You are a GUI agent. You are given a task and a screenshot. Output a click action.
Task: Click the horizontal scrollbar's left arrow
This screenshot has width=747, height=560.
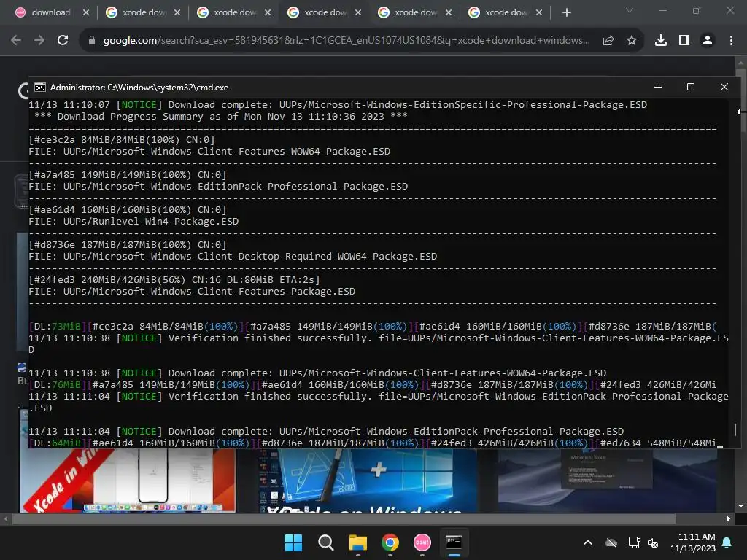click(6, 518)
